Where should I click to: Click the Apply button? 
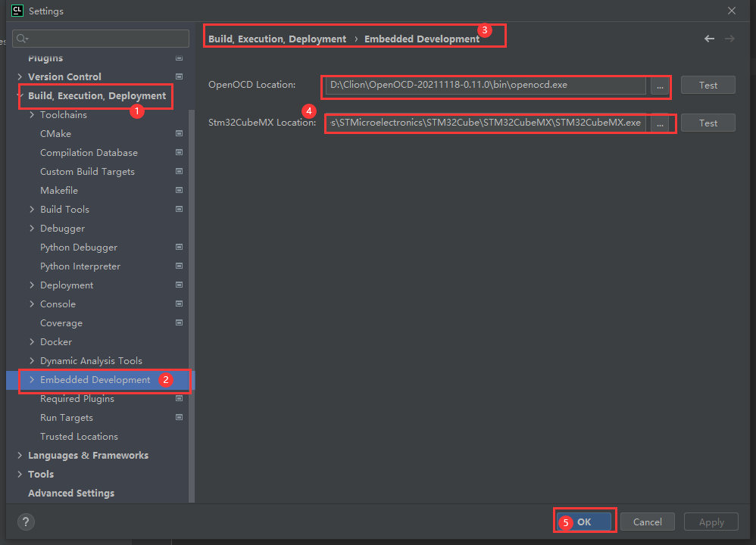[x=711, y=522]
